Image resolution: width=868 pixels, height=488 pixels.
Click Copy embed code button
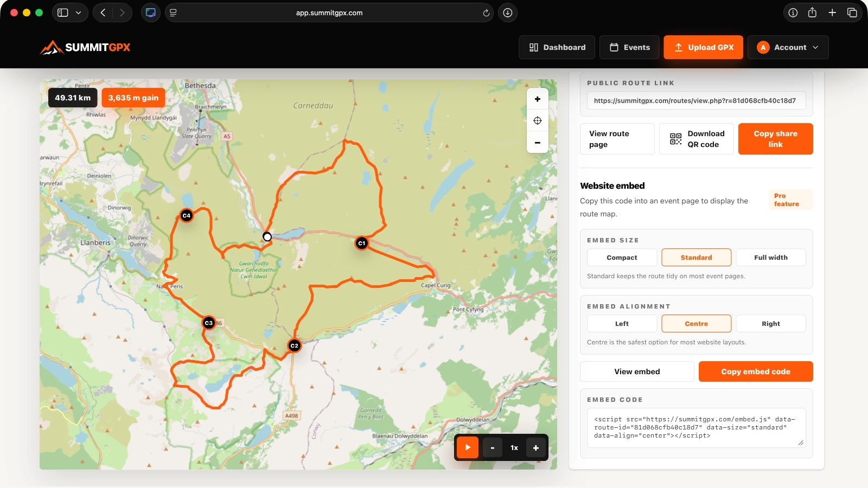[x=756, y=371]
